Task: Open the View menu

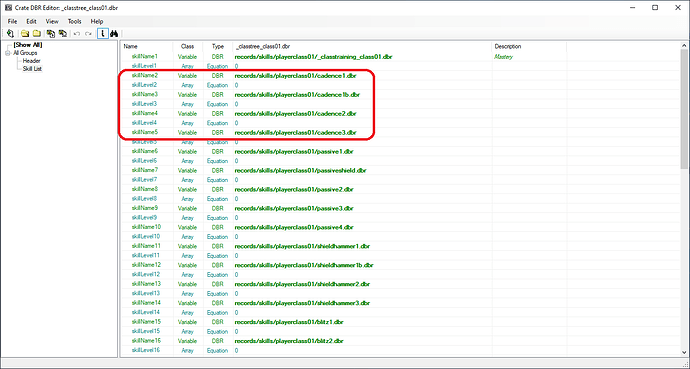Action: [52, 21]
